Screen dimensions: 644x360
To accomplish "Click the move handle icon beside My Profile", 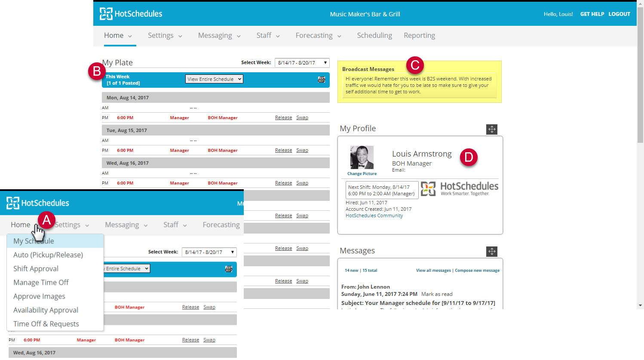I will (x=492, y=129).
